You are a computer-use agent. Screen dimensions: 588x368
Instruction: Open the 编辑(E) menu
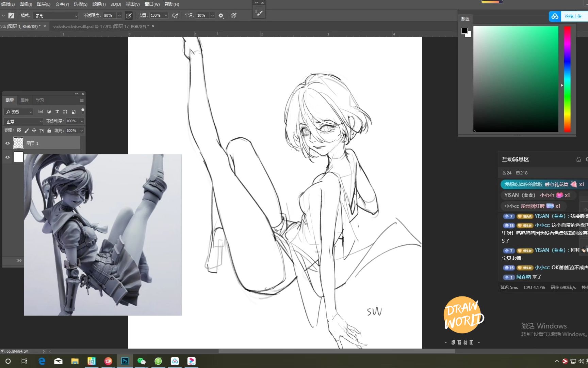coord(8,4)
